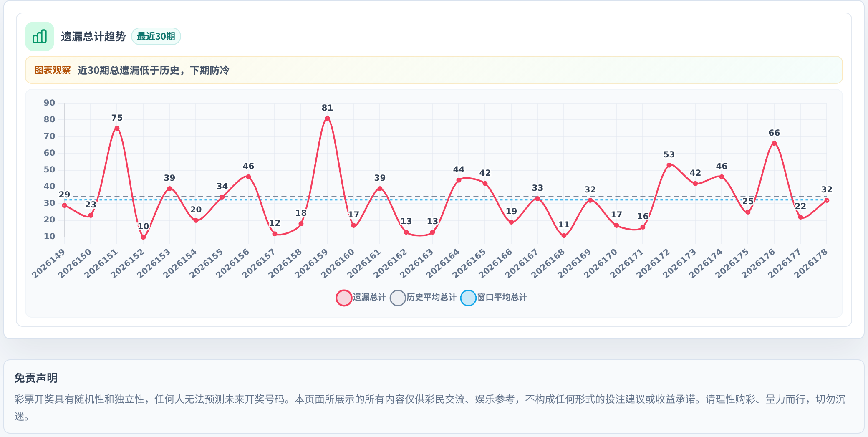
Task: Click the x-axis label 2026149
Action: click(48, 263)
